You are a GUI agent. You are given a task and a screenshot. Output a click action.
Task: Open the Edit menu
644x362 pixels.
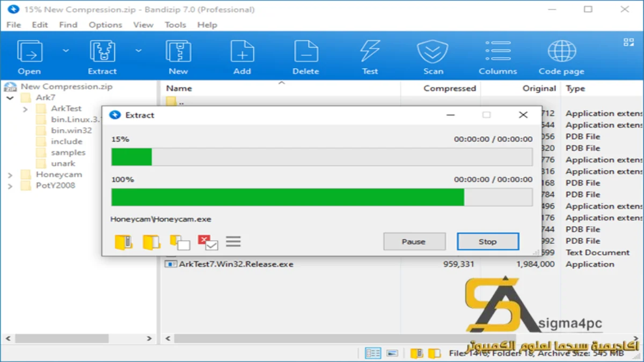[40, 25]
